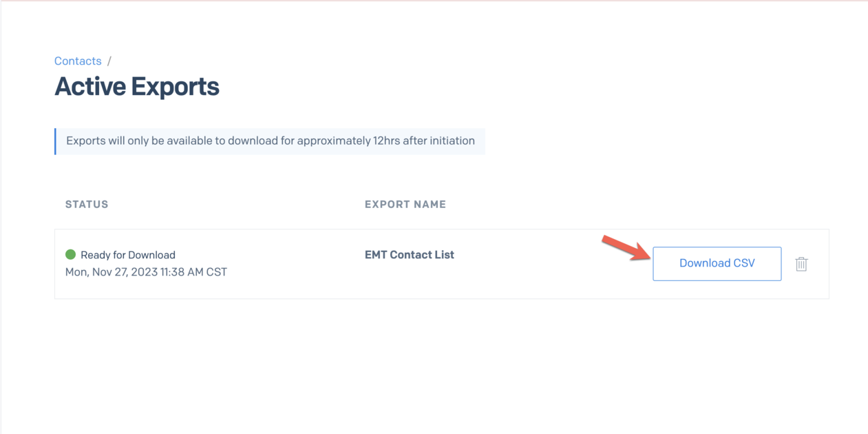Download the CSV for EMT Contact List
The height and width of the screenshot is (434, 868).
click(717, 264)
